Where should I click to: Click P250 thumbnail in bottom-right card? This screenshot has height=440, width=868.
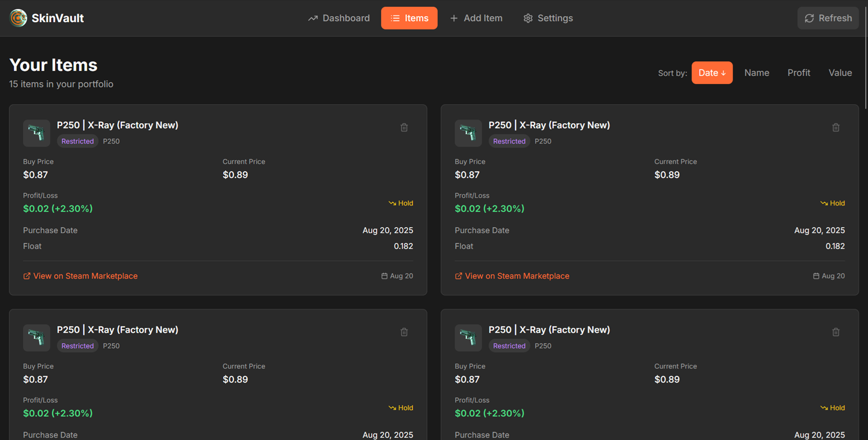pyautogui.click(x=468, y=338)
